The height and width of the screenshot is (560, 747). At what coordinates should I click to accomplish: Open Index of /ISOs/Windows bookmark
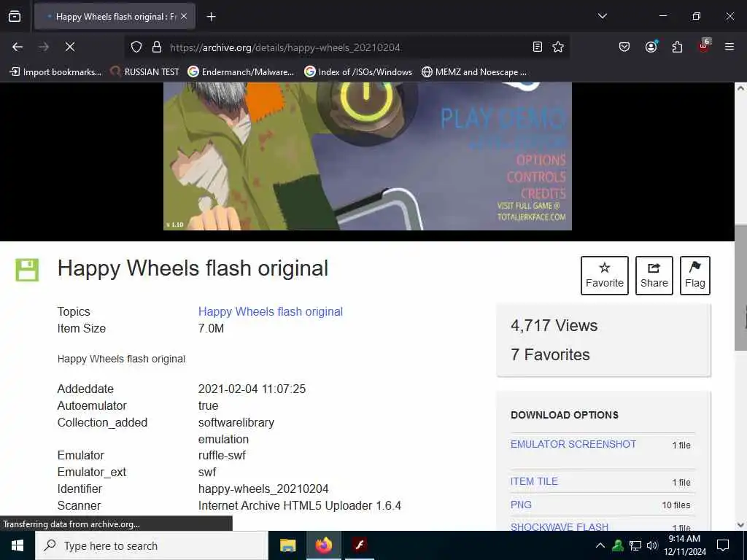[x=358, y=72]
